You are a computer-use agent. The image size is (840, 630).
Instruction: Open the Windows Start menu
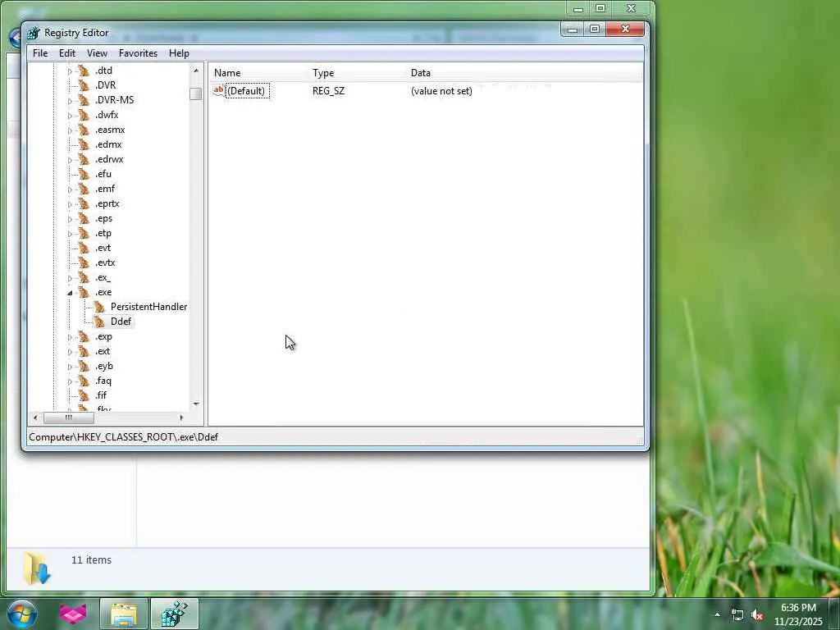tap(21, 614)
